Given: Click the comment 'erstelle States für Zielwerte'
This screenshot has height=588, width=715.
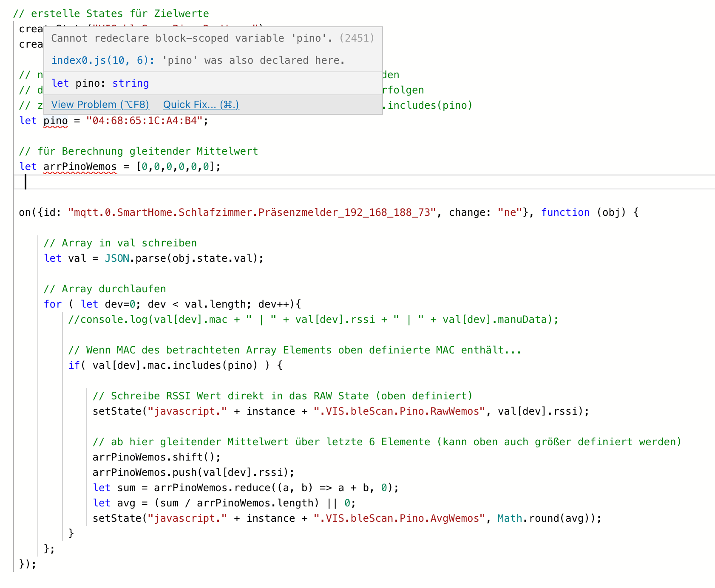Looking at the screenshot, I should tap(111, 14).
